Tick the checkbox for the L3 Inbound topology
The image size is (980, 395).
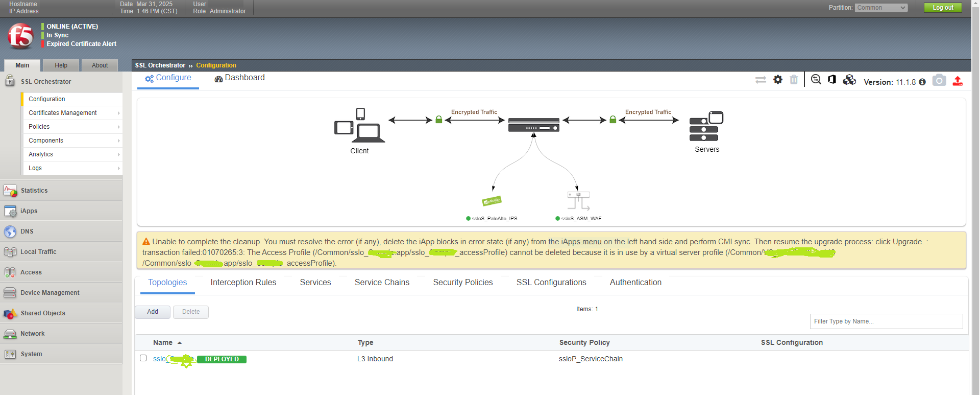click(143, 358)
